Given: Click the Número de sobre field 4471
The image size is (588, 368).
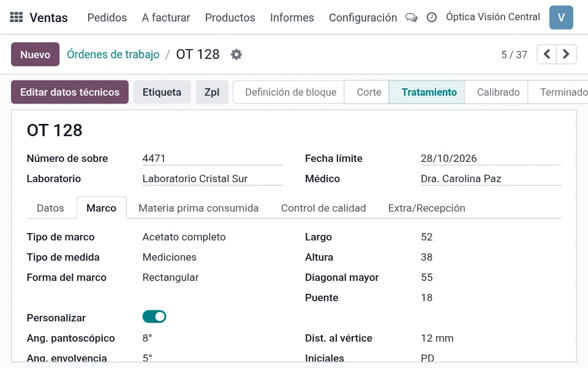Looking at the screenshot, I should click(213, 158).
